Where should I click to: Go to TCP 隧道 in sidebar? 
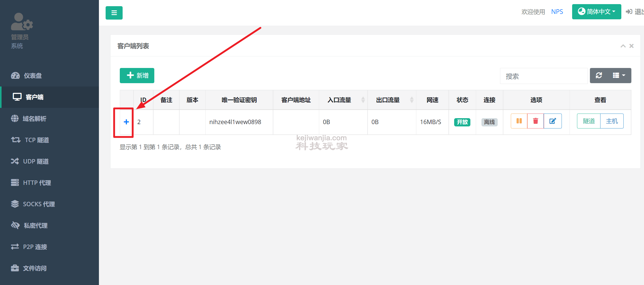tap(37, 140)
